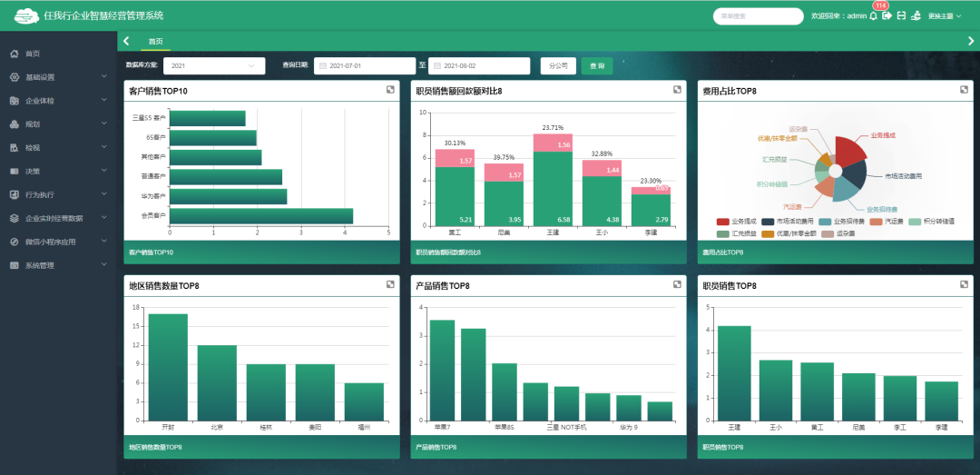Open the 数据库方案 2021 dropdown
Image resolution: width=980 pixels, height=475 pixels.
pyautogui.click(x=214, y=65)
